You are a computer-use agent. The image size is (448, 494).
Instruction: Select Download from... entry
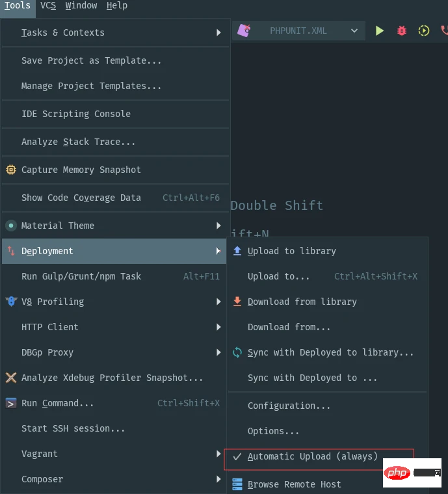tap(328, 327)
